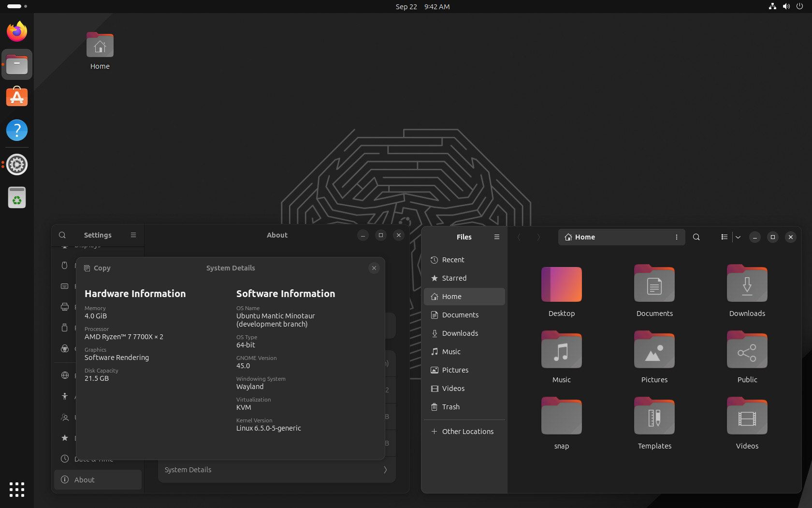Click the globe icon in Settings sidebar
Screen dimensions: 812x508
pos(65,375)
